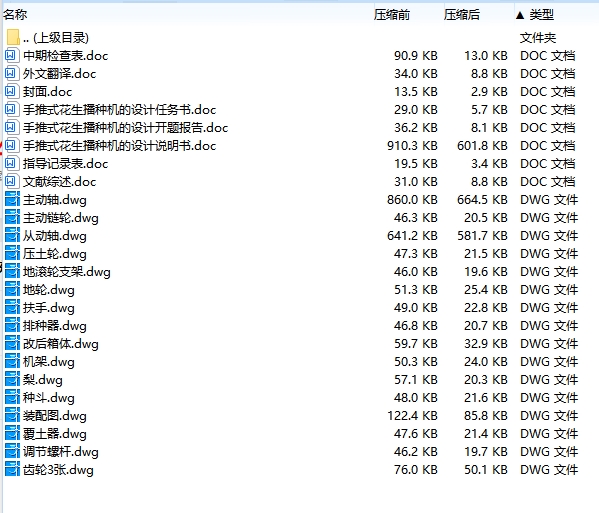Click doc icon of 手推式花生播种机的设计任务书.doc
Viewport: 599px width, 513px height.
(11, 110)
